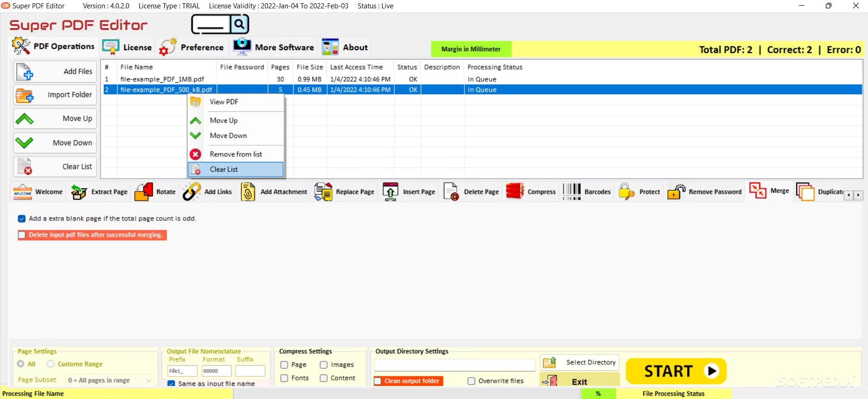Choose Remove from list in context menu

[x=235, y=154]
